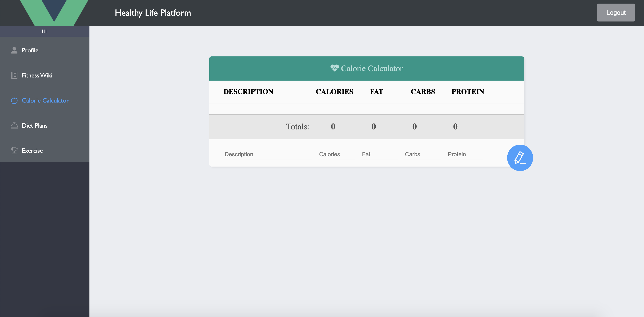Viewport: 644px width, 317px height.
Task: Click the heartbeat icon in card header
Action: pyautogui.click(x=334, y=68)
